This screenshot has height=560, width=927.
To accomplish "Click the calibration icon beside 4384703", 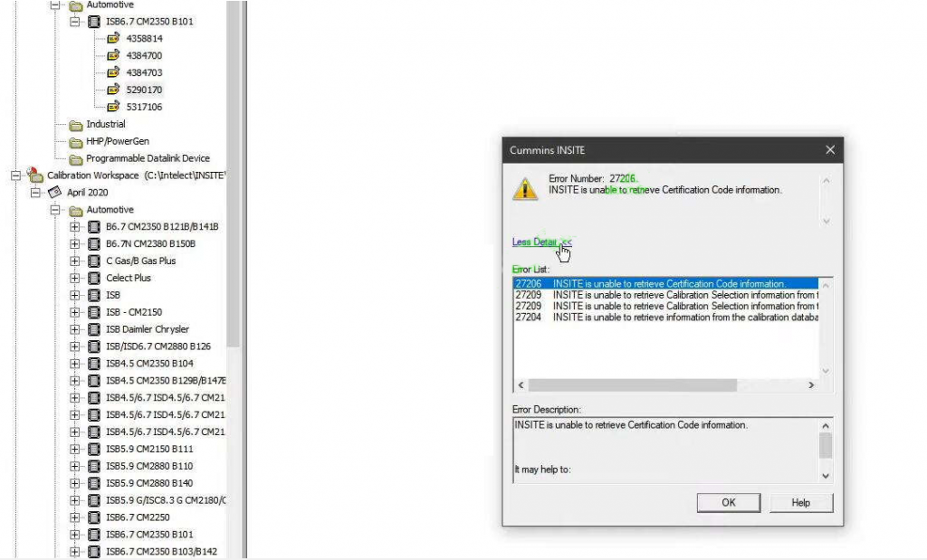I will [x=113, y=72].
